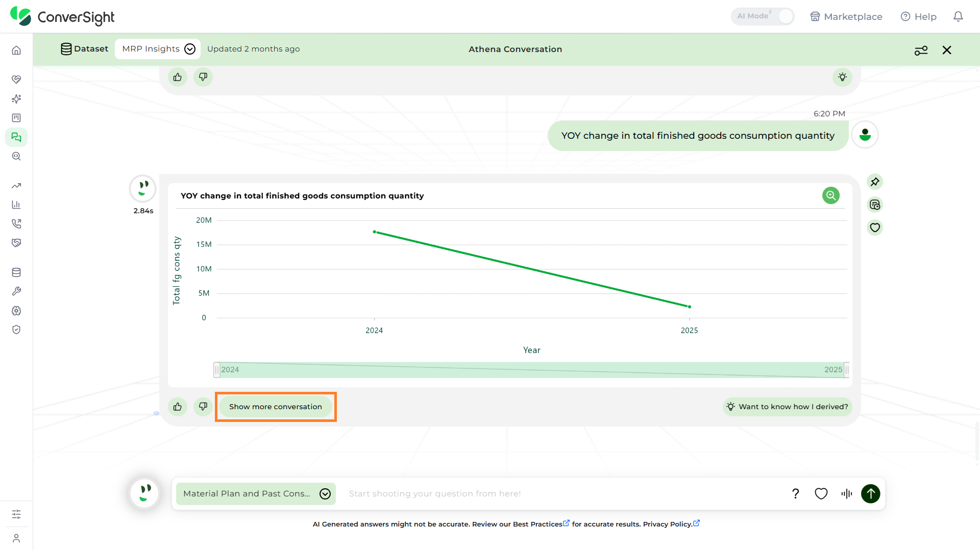The height and width of the screenshot is (551, 980).
Task: Open the Marketplace menu
Action: [x=846, y=16]
